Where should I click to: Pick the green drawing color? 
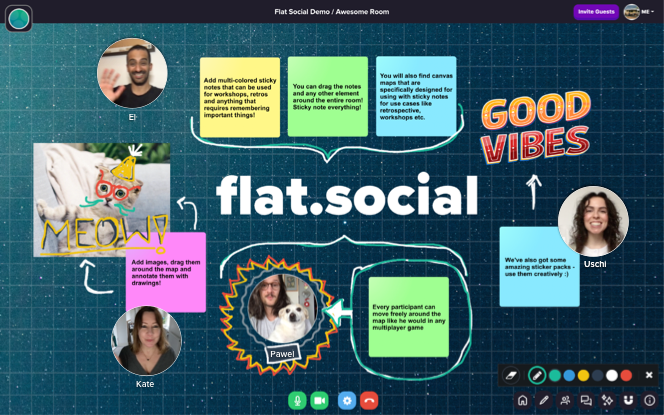pos(555,375)
